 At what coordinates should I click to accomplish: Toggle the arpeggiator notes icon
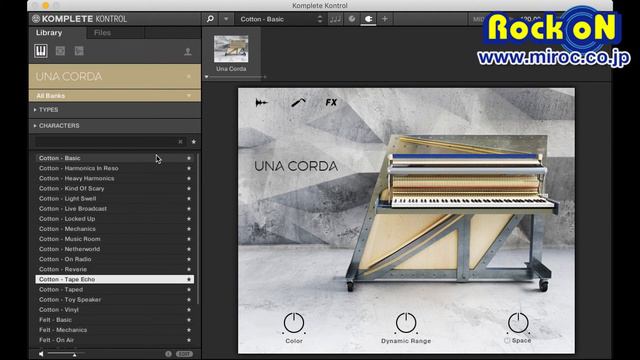point(335,19)
